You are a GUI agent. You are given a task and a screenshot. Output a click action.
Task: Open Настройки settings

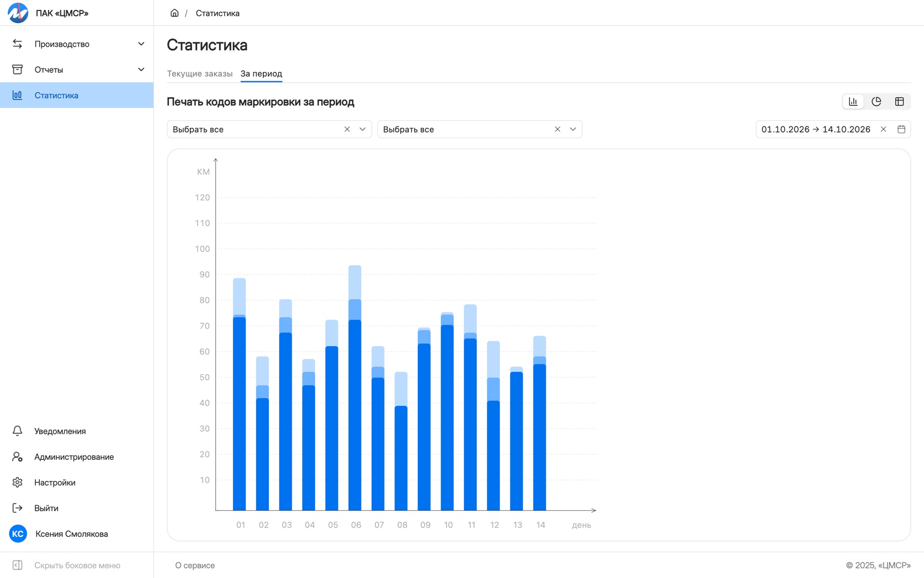(77, 482)
